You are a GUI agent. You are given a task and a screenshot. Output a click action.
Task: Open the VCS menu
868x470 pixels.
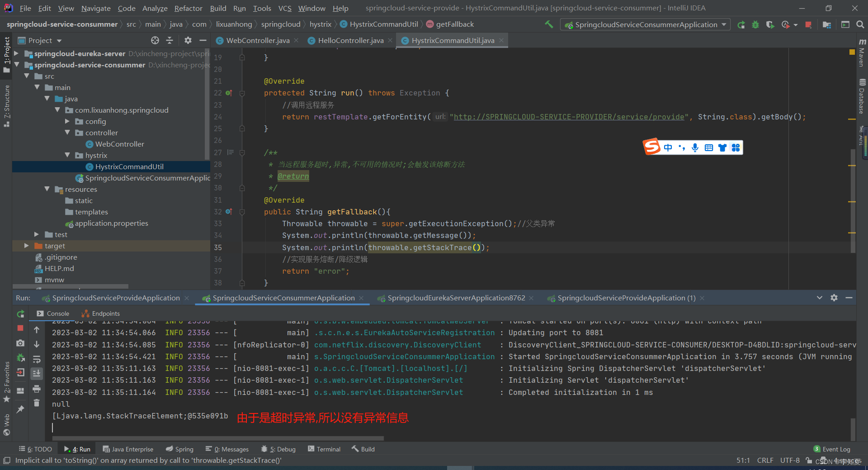(285, 8)
